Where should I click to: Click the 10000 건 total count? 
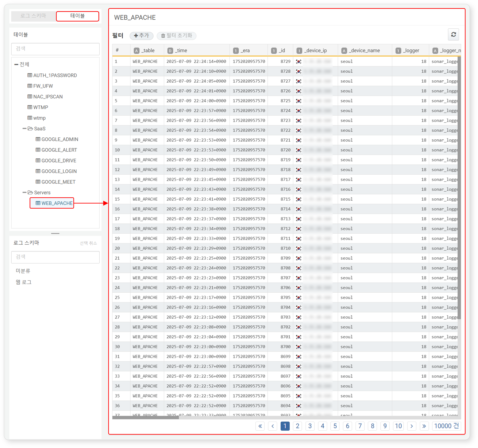tap(447, 426)
